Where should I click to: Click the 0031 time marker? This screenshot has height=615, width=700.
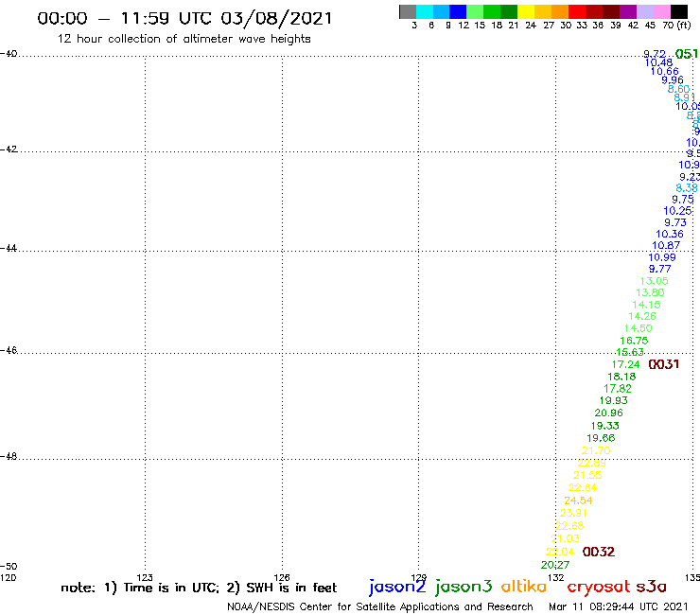(x=664, y=364)
